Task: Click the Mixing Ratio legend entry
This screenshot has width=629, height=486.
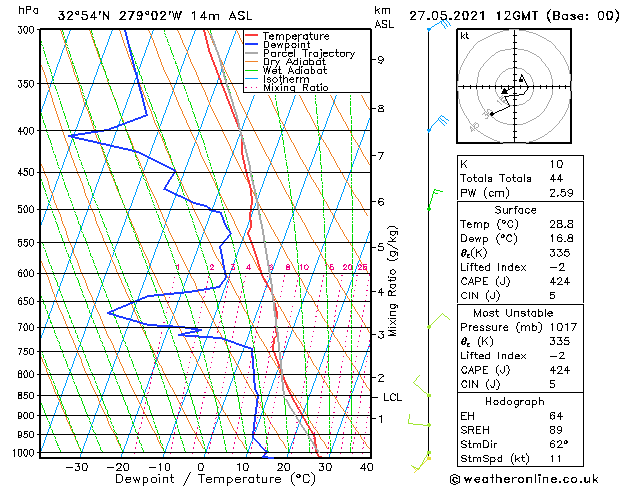Action: point(287,88)
